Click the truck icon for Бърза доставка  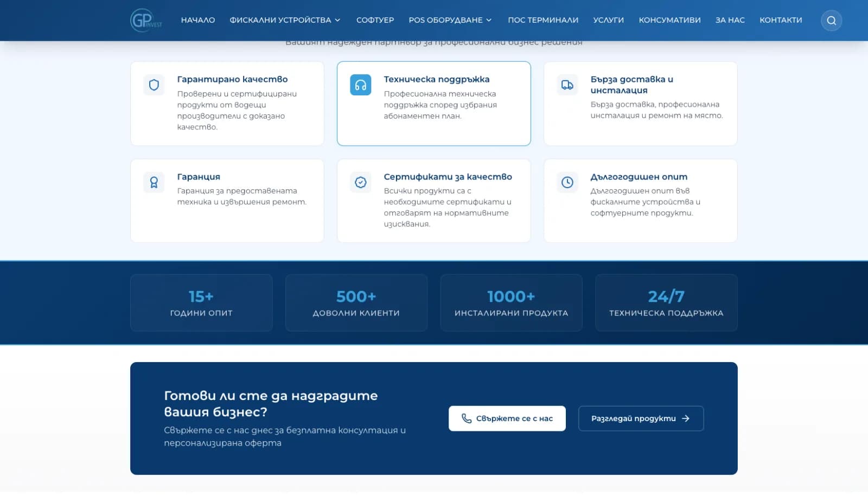(x=567, y=85)
